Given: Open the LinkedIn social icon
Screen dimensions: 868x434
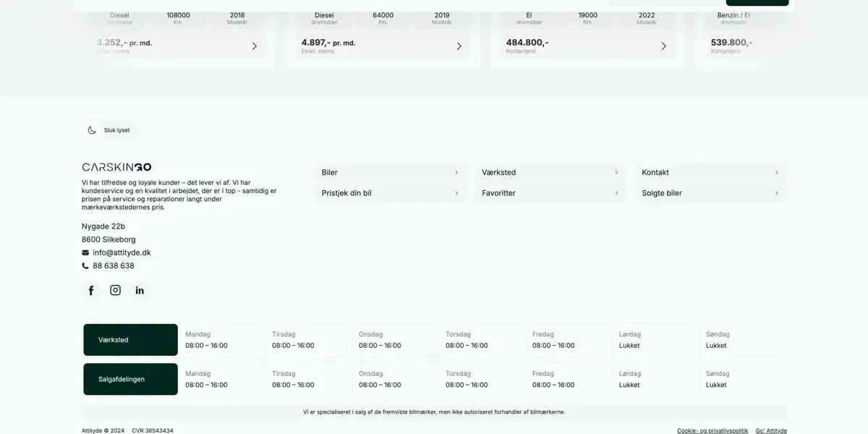Looking at the screenshot, I should (x=140, y=291).
